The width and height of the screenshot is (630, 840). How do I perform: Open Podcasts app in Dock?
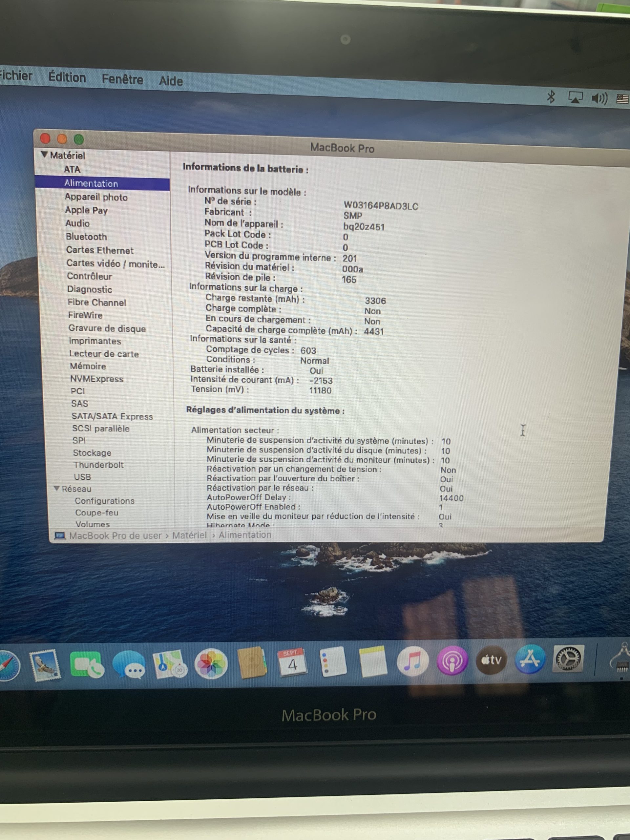click(x=452, y=661)
